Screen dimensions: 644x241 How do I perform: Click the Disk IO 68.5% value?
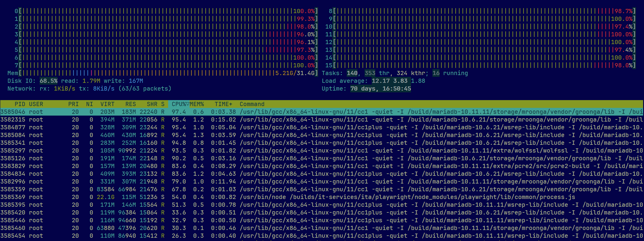pos(49,81)
